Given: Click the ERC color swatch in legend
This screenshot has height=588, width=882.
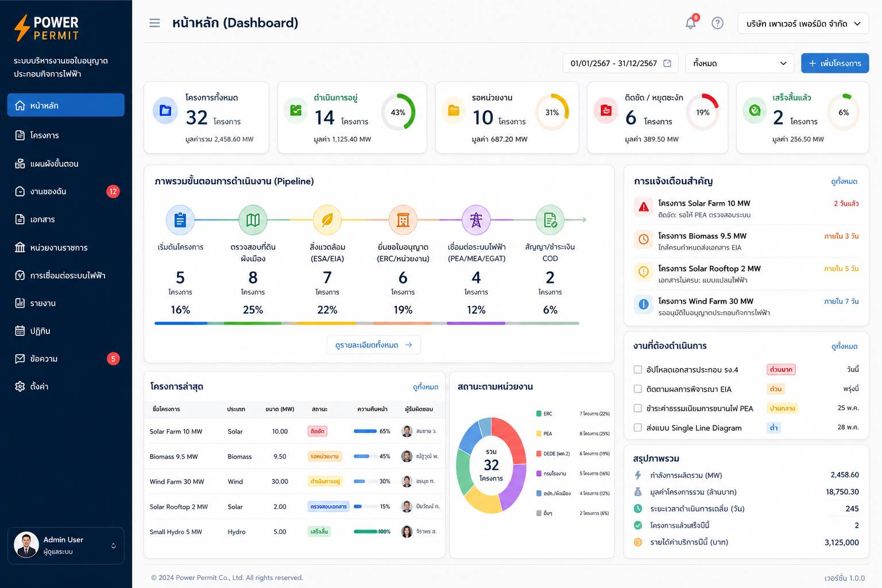Looking at the screenshot, I should 539,413.
